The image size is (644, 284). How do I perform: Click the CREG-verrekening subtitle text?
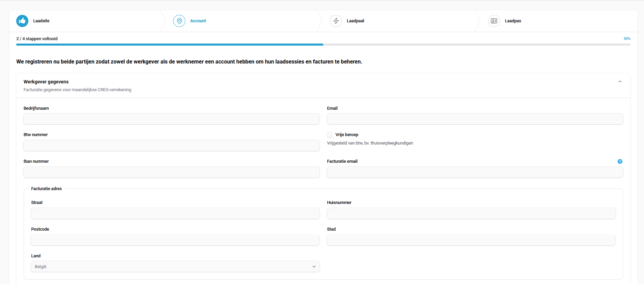pyautogui.click(x=77, y=90)
